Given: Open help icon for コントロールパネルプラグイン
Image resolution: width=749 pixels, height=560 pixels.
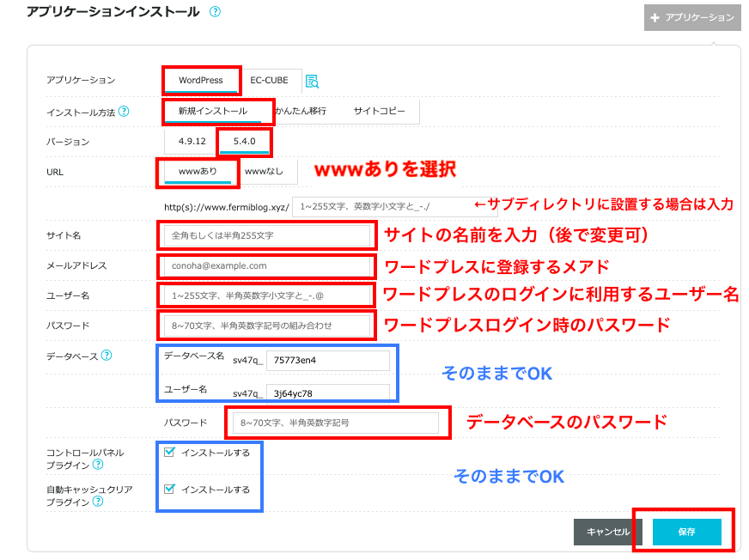Looking at the screenshot, I should (x=97, y=465).
